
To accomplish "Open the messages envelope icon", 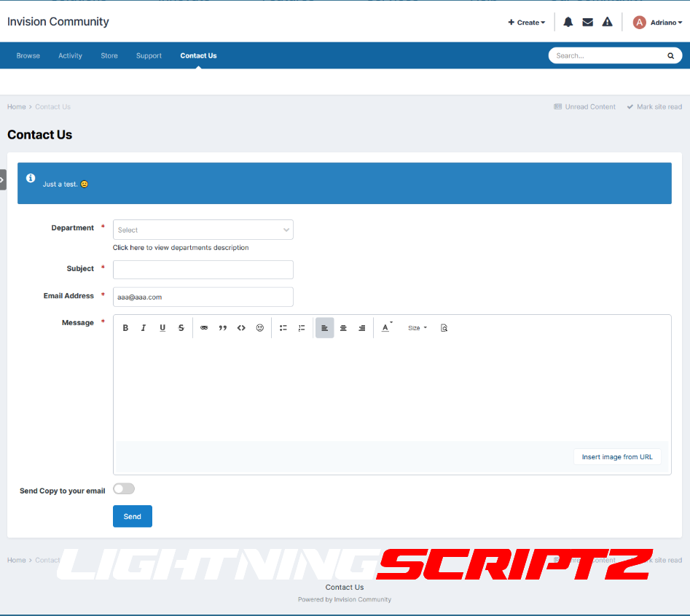I will pyautogui.click(x=587, y=23).
